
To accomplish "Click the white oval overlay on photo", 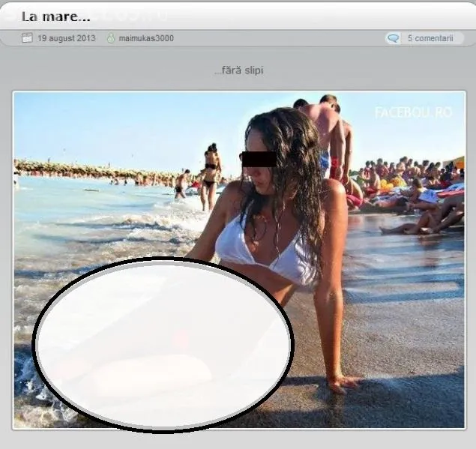I will pos(163,345).
